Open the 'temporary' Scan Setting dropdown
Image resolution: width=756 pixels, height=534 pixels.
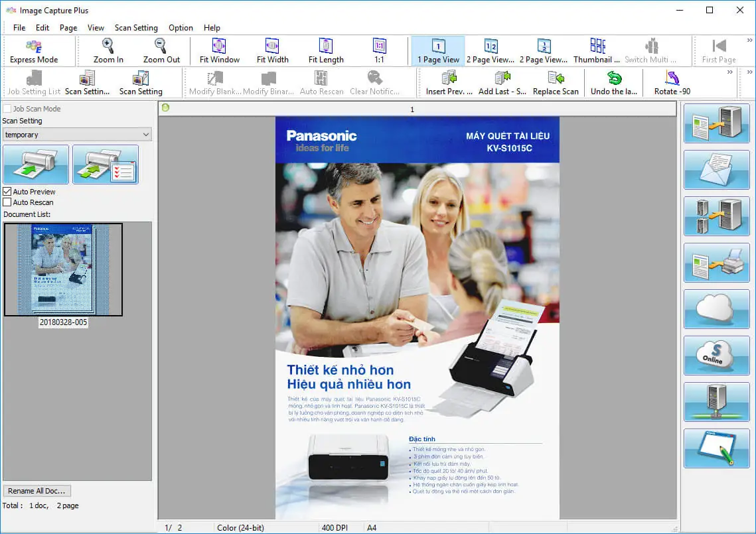77,135
